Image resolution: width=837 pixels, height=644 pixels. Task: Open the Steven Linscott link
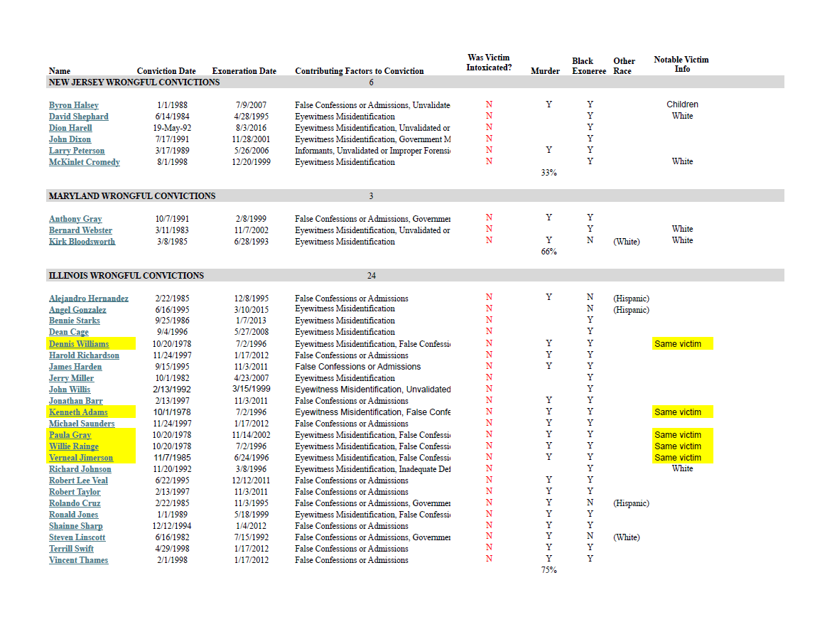pyautogui.click(x=77, y=537)
